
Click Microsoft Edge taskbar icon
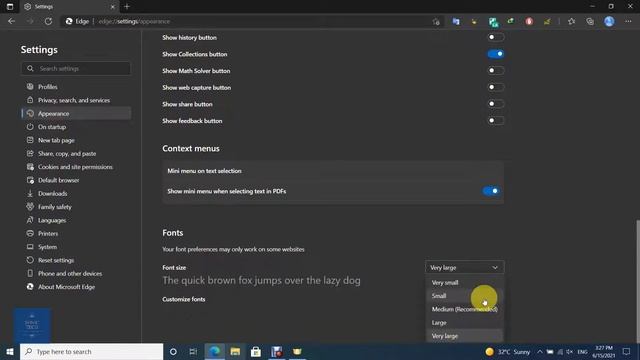pos(215,351)
